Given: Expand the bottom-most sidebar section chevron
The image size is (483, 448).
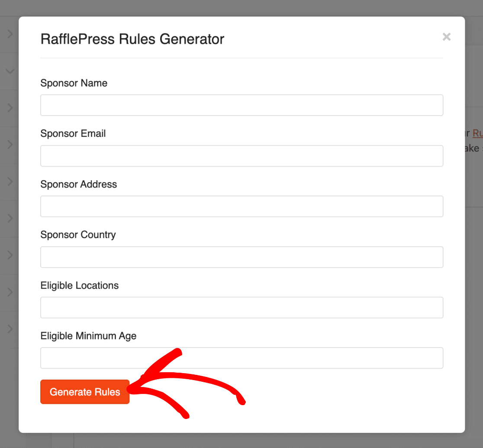Looking at the screenshot, I should (10, 330).
